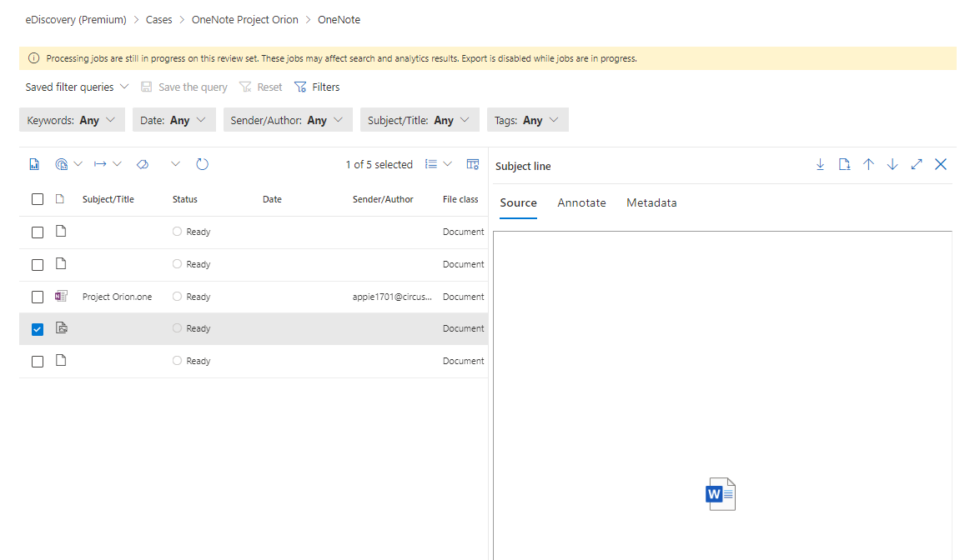Open the Keywords filter dropdown
Viewport: 975px width, 560px height.
(x=72, y=120)
